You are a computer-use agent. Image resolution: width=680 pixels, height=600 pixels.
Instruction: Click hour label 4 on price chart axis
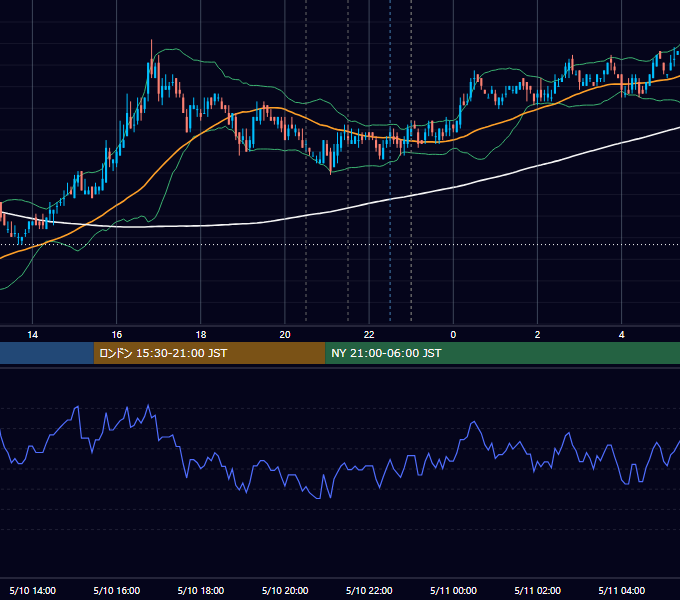click(x=621, y=335)
